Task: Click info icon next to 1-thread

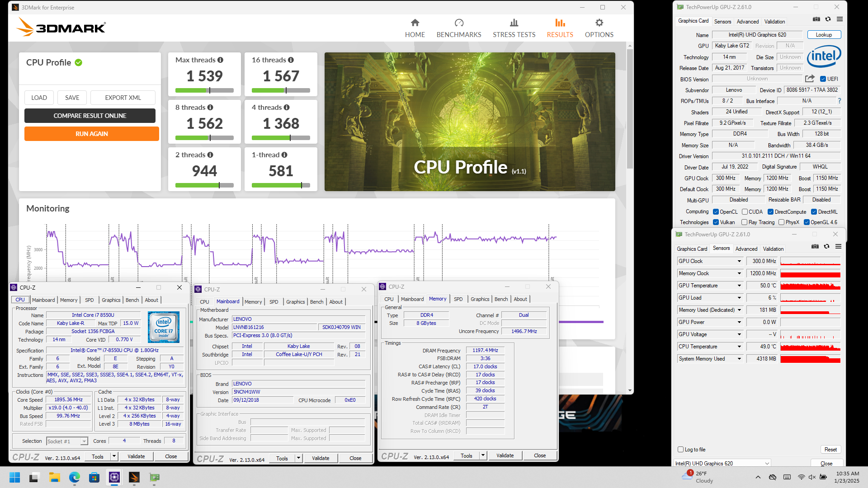Action: (284, 155)
